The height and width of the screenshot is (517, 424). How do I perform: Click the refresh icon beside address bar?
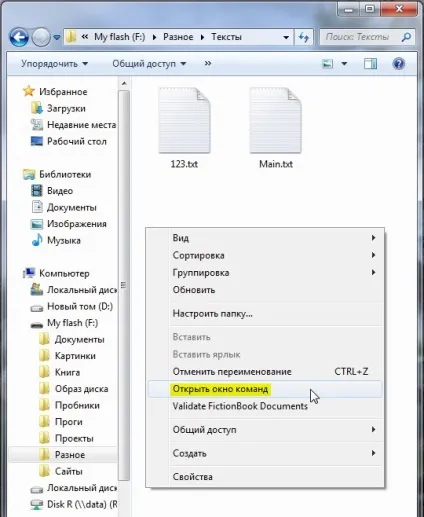coord(303,37)
